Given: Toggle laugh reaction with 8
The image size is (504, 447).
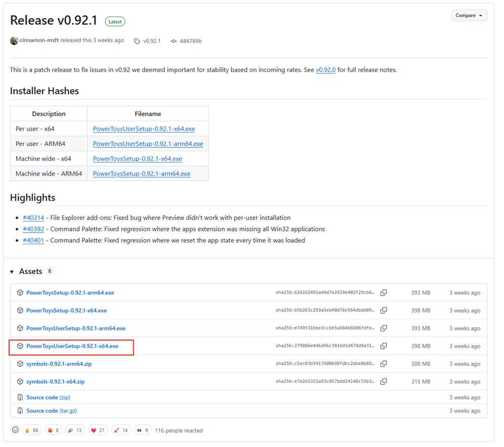Looking at the screenshot, I should 53,430.
